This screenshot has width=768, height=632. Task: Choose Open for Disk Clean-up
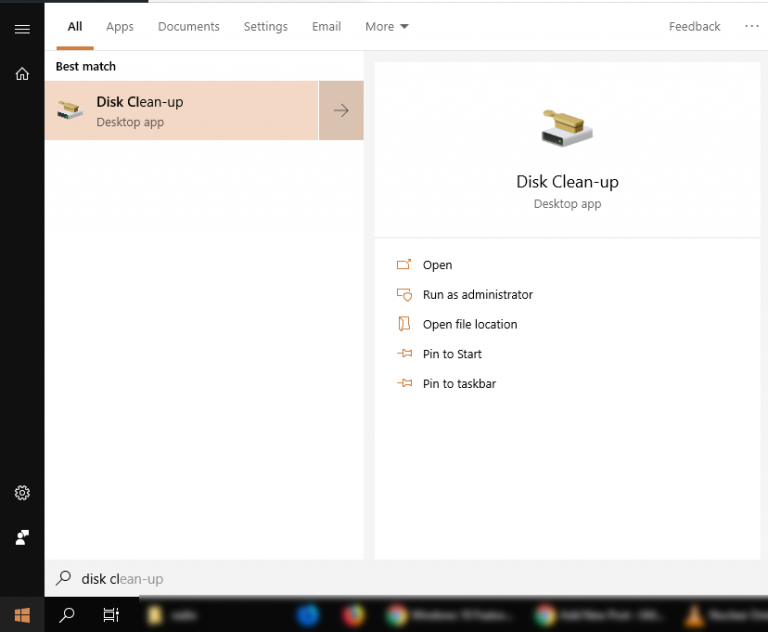tap(437, 265)
